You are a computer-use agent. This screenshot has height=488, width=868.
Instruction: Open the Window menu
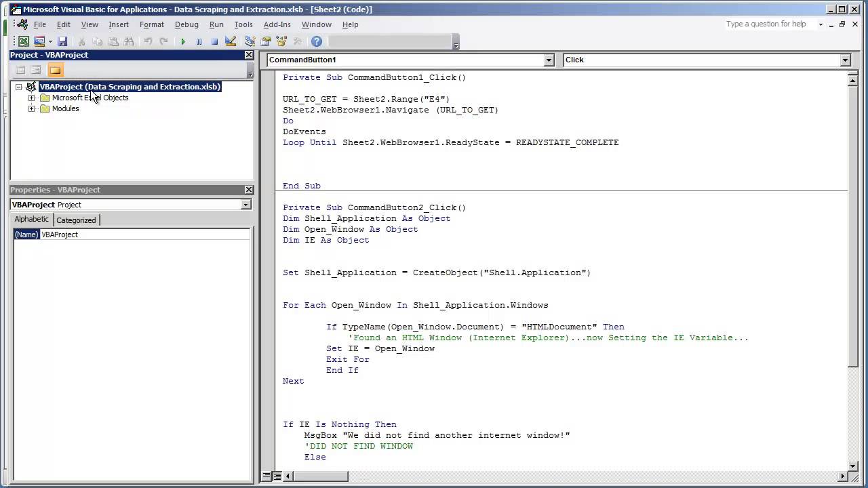point(317,24)
